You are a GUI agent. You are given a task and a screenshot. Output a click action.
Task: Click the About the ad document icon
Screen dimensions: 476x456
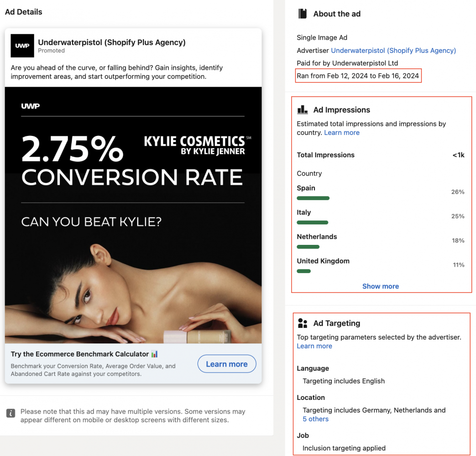pos(303,14)
